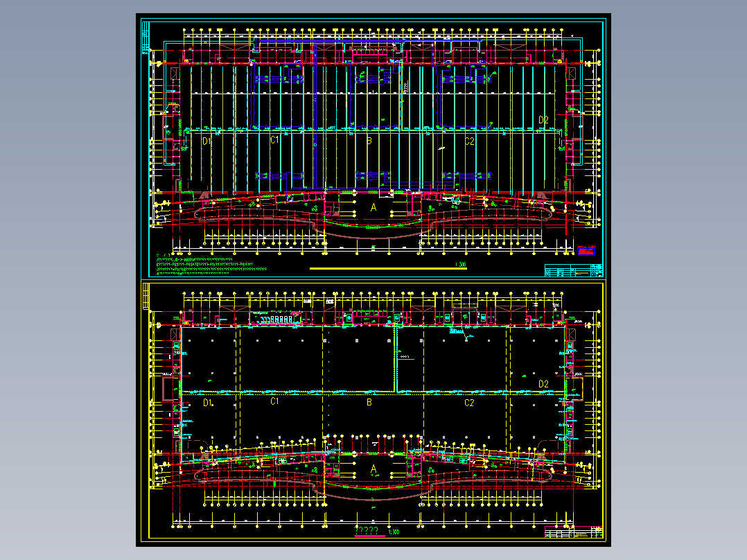Screen dimensions: 747x560
Task: Select zone label A in the lower plan
Action: 373,469
